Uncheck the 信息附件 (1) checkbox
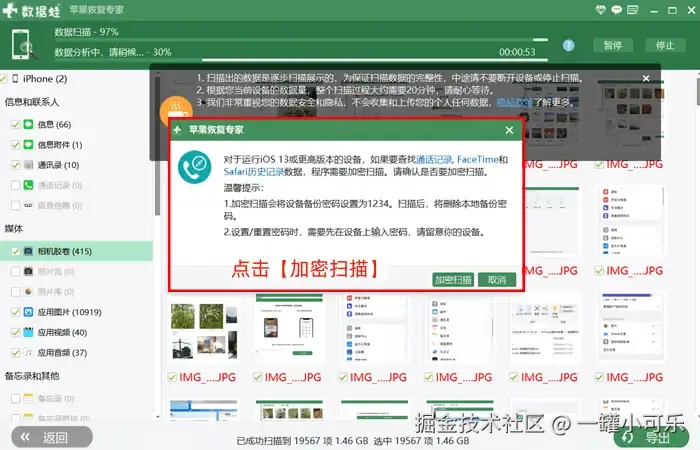Image resolution: width=700 pixels, height=450 pixels. coord(16,144)
